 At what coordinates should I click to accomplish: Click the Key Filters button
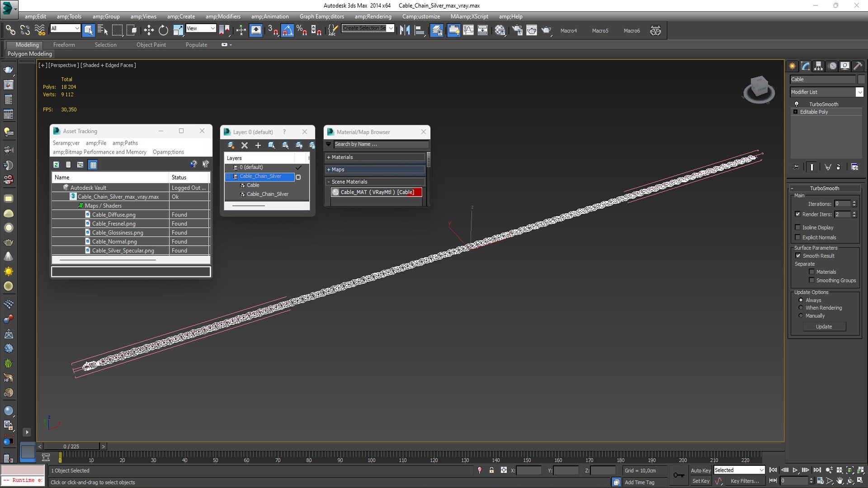[x=745, y=481]
